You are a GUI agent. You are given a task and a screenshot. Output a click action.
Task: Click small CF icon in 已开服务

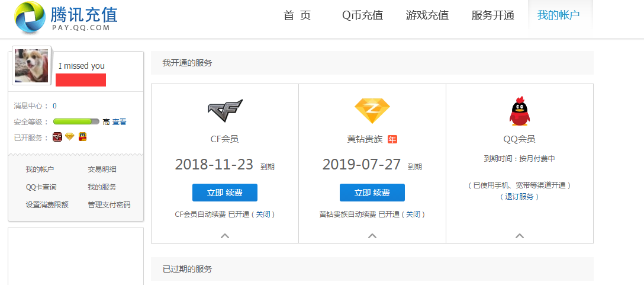pos(57,137)
